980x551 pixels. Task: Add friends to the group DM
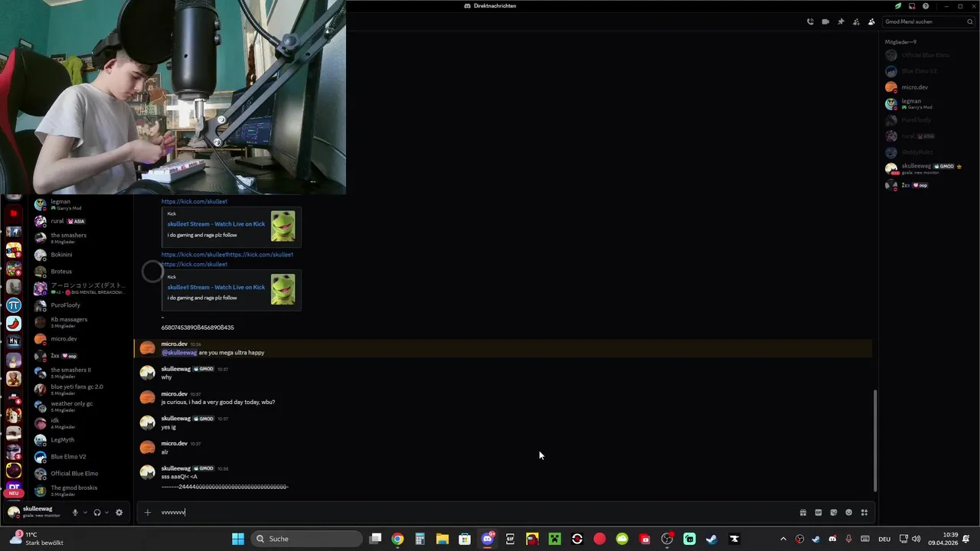(x=856, y=21)
